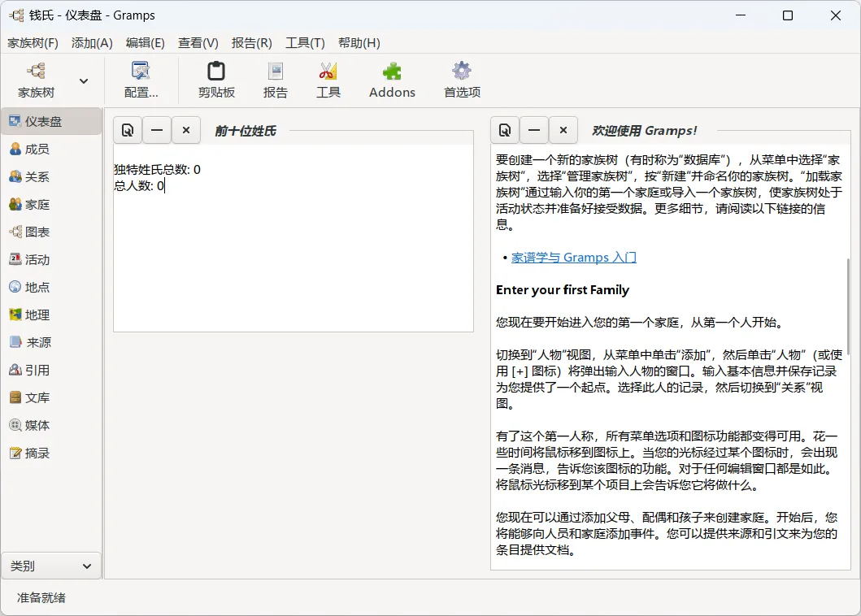Image resolution: width=861 pixels, height=616 pixels.
Task: Open the 报告 reports toolbar icon
Action: coord(275,80)
